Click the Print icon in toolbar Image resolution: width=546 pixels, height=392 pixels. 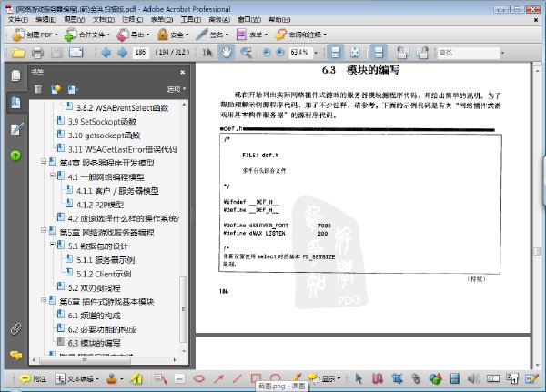37,53
